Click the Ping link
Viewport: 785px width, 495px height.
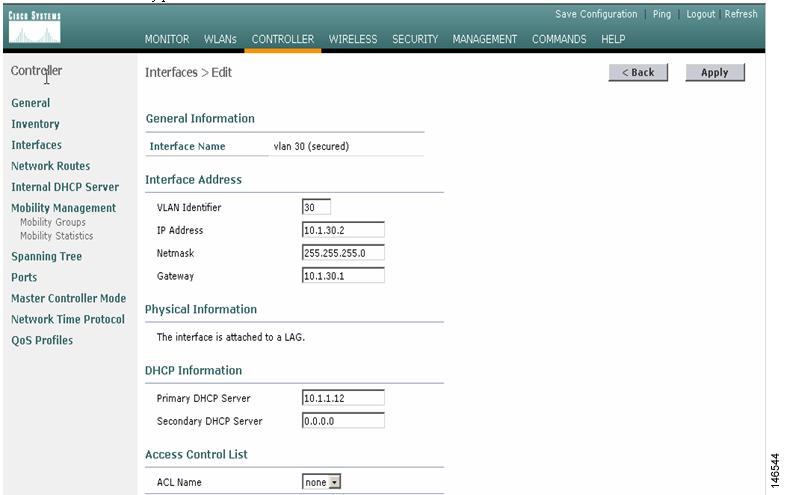(661, 14)
